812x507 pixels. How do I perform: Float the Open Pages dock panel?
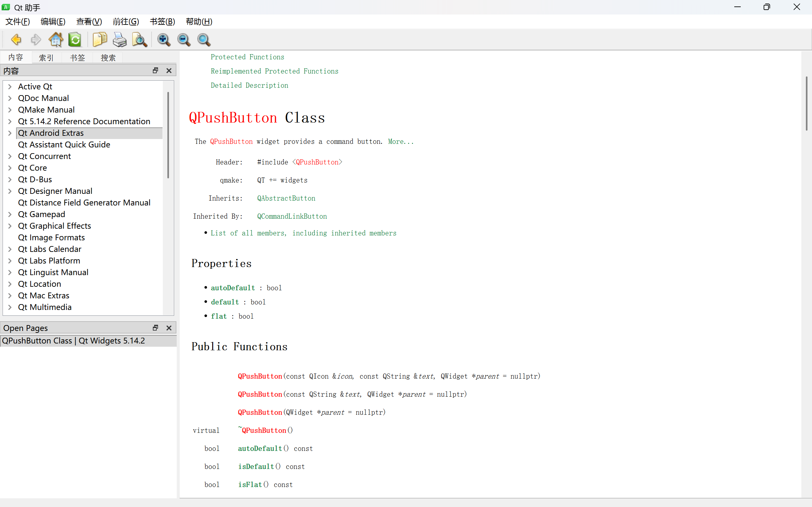(x=155, y=328)
